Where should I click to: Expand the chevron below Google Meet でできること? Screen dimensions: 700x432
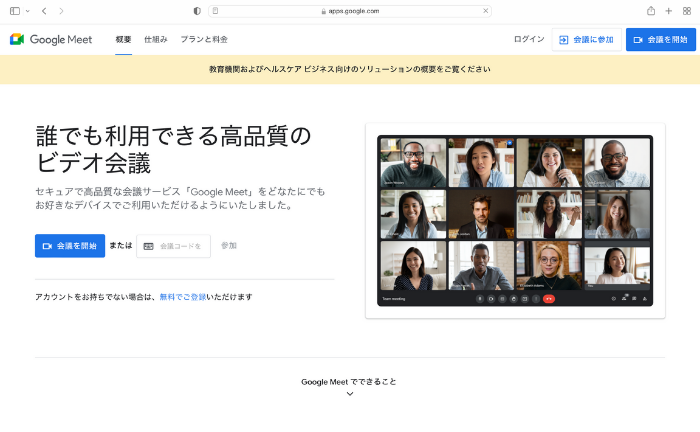tap(350, 394)
